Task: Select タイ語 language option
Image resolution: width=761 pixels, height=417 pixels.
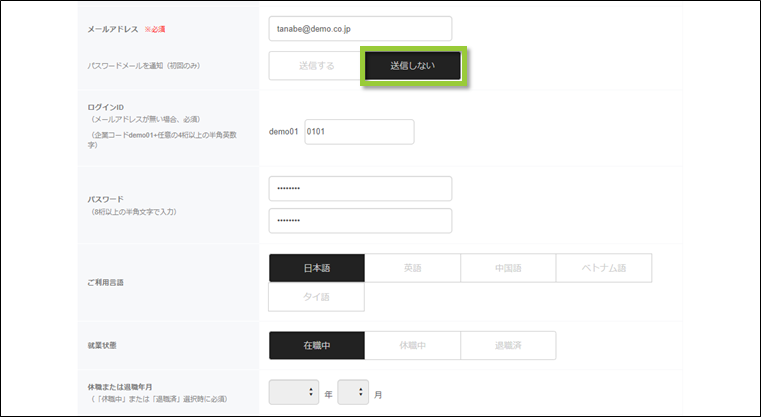Action: [x=316, y=297]
